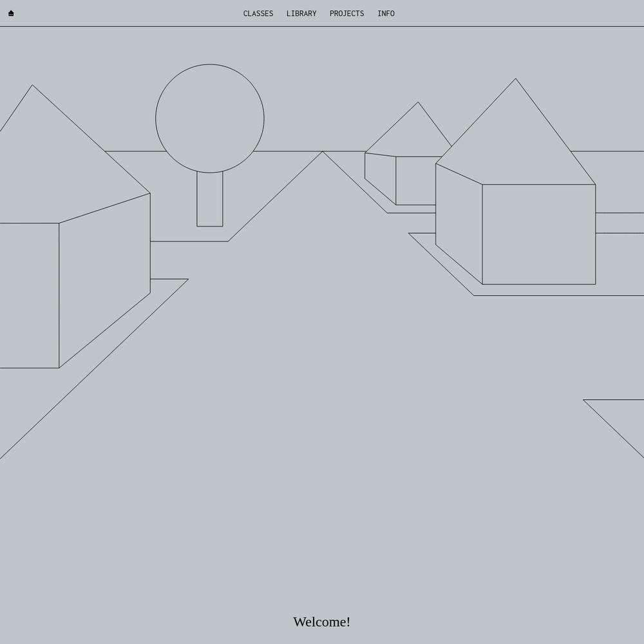Open the PROJECTS section

click(x=346, y=14)
